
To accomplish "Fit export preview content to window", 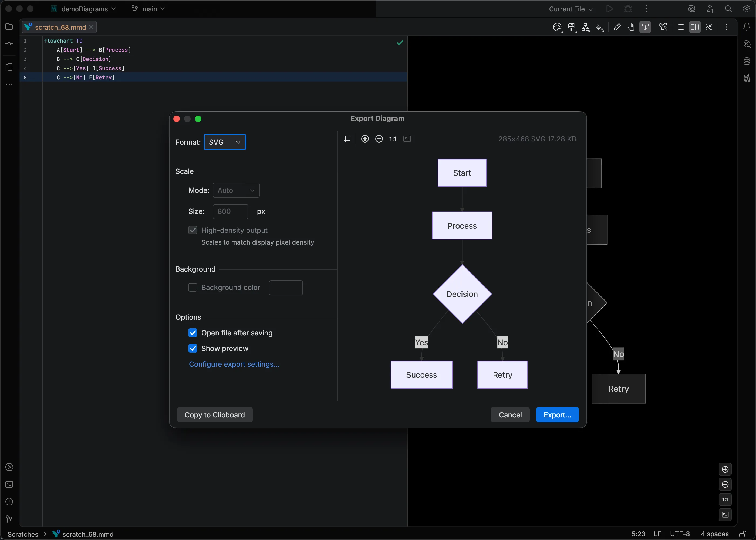I will [x=407, y=139].
